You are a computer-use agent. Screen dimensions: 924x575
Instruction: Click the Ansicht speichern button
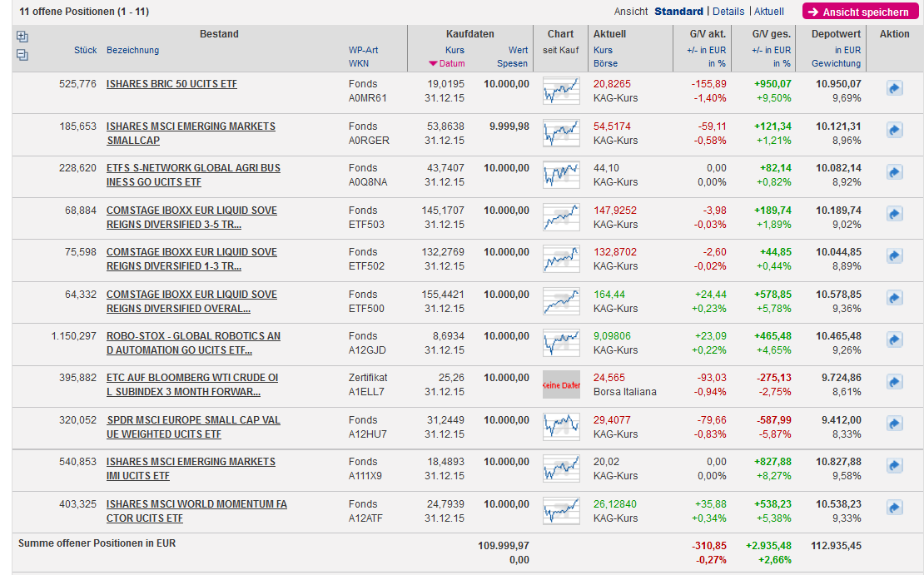(x=860, y=12)
